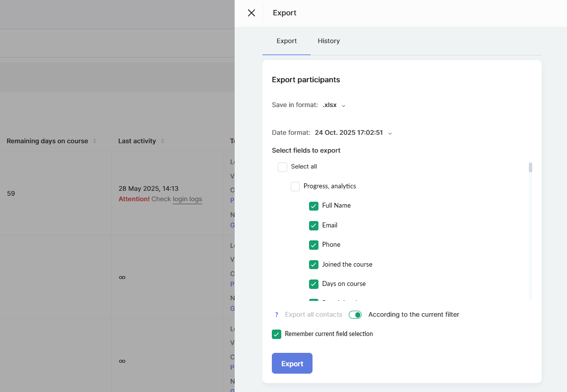Disable Remember current field selection
This screenshot has height=392, width=567.
click(277, 334)
